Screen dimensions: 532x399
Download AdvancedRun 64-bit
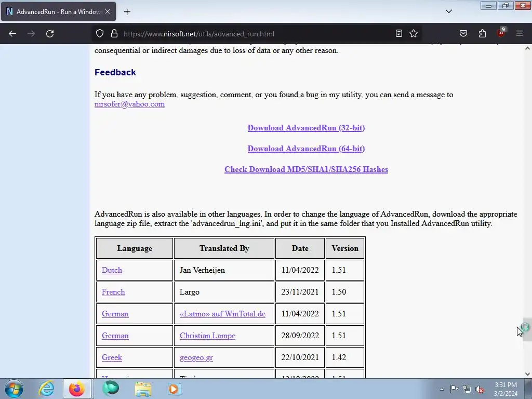click(306, 149)
